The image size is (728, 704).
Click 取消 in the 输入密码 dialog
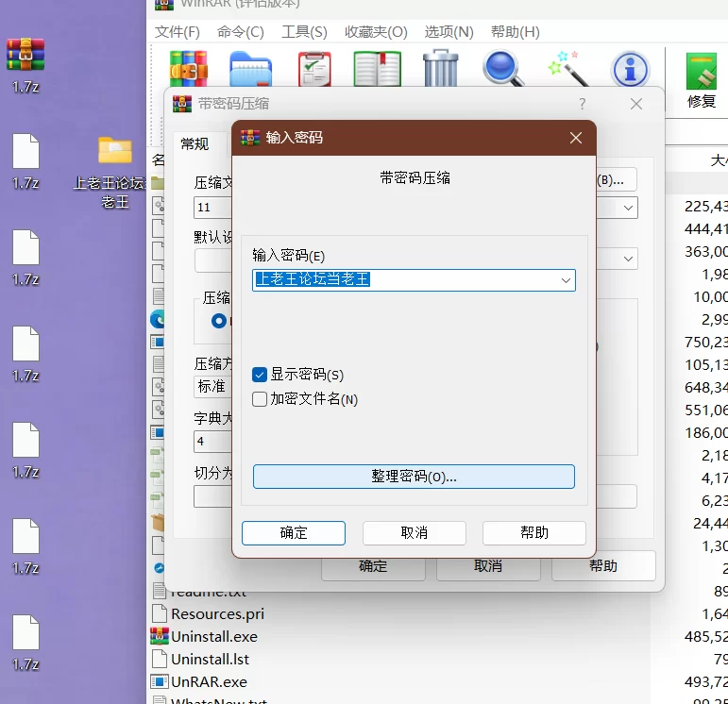pyautogui.click(x=414, y=532)
